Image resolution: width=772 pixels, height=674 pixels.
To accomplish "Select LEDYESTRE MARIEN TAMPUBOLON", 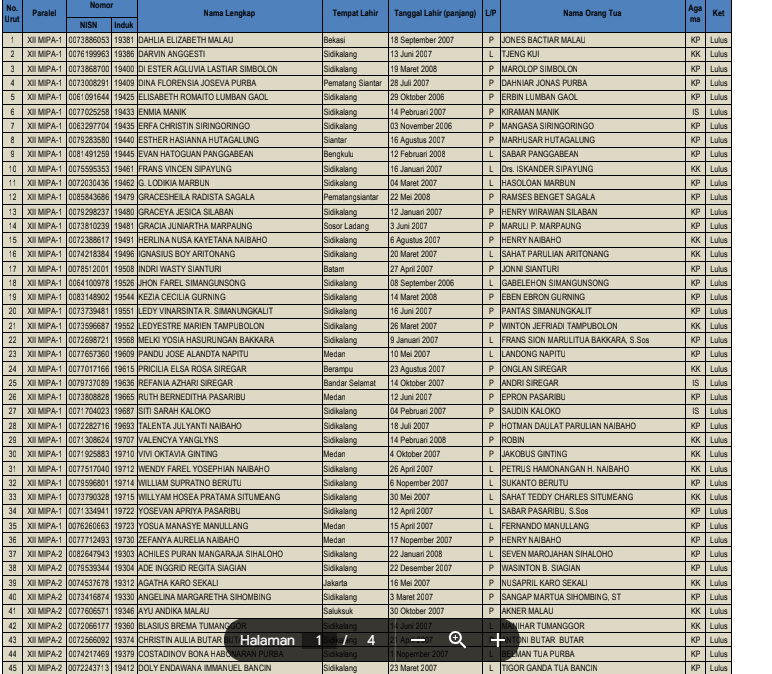I will [x=201, y=326].
